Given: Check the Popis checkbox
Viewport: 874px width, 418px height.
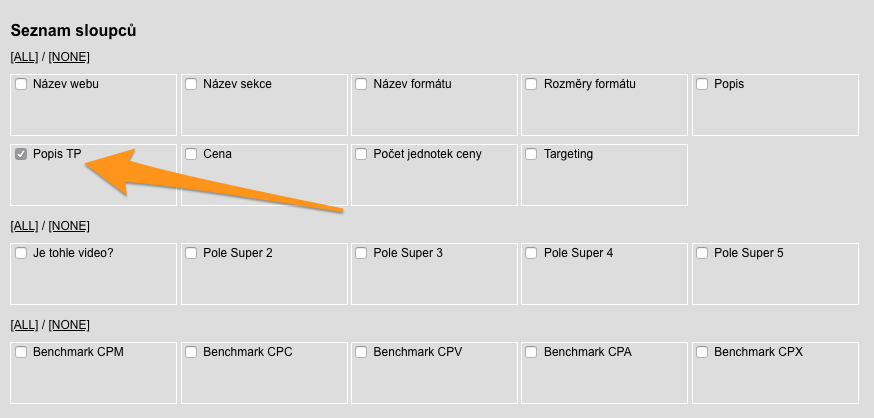Looking at the screenshot, I should click(702, 85).
